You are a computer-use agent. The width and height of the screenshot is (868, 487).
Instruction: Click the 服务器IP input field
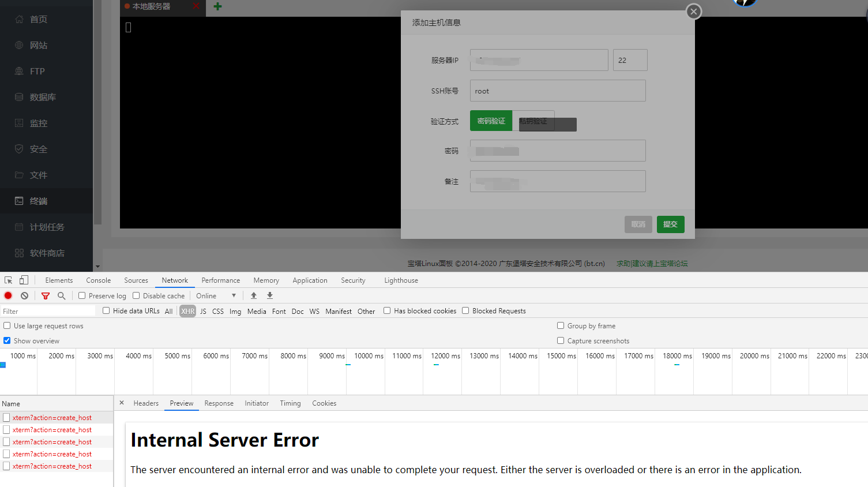[539, 60]
